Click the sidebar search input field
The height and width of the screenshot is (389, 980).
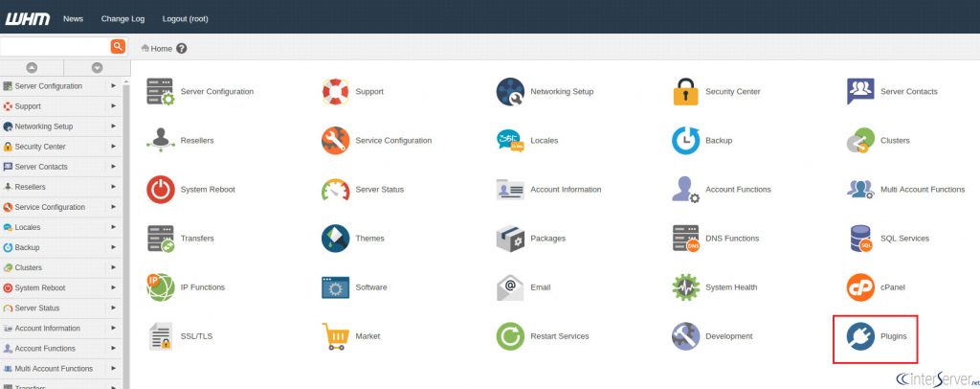55,46
